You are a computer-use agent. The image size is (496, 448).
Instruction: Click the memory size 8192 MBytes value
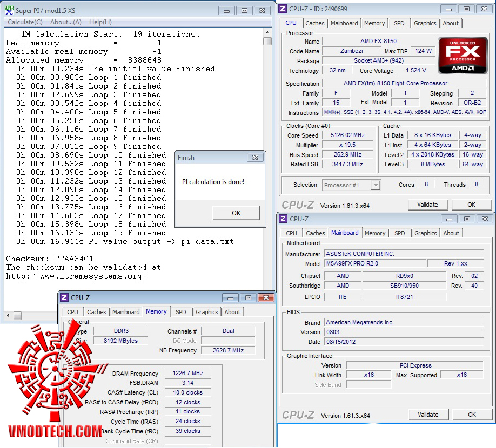(x=120, y=341)
